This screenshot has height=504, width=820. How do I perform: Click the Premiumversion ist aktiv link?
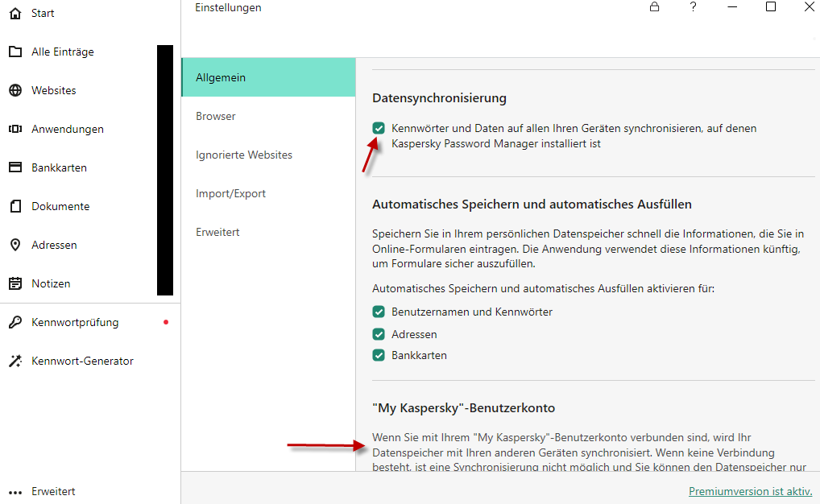tap(751, 491)
